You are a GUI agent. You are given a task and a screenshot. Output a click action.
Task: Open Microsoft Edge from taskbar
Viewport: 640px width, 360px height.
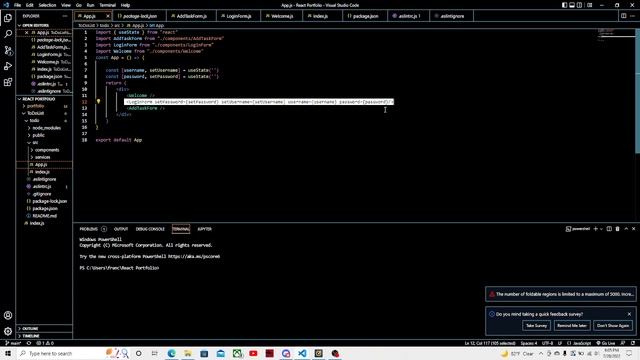pyautogui.click(x=171, y=353)
